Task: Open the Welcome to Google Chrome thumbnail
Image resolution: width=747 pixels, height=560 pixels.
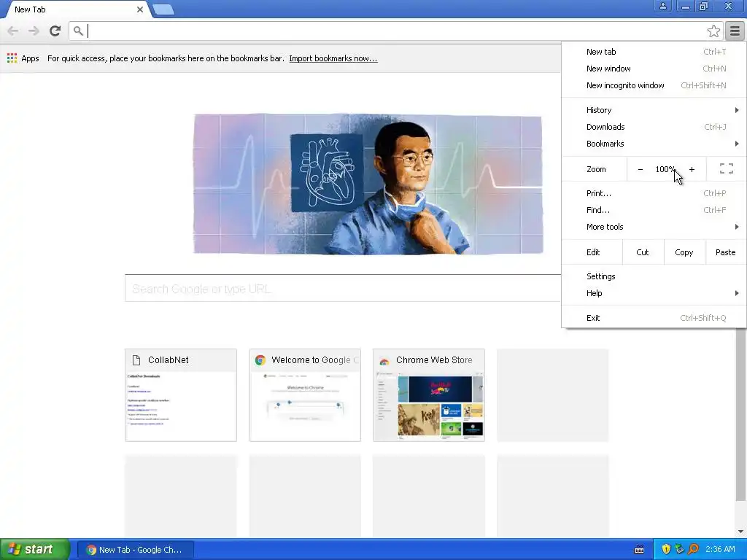Action: click(x=305, y=394)
